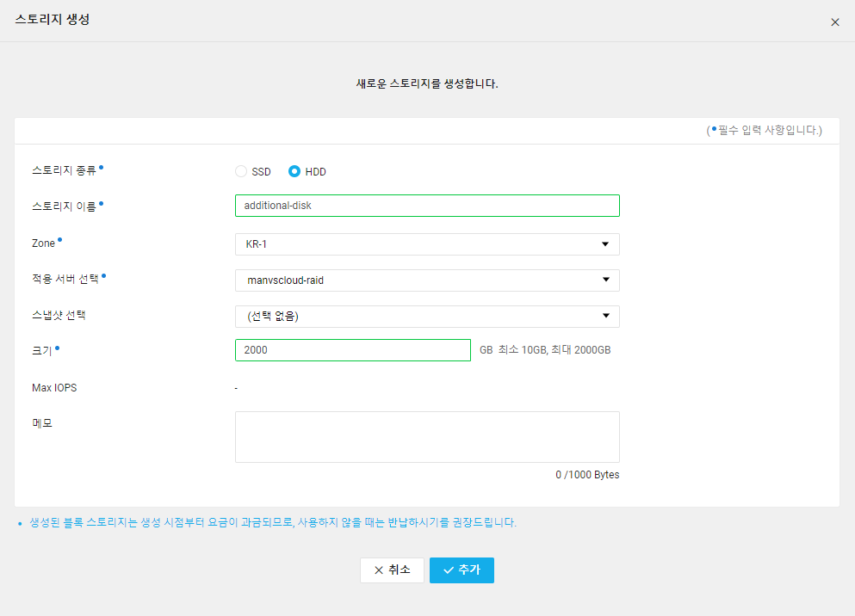This screenshot has width=855, height=616.
Task: Click the 취소 cancel button
Action: 392,570
